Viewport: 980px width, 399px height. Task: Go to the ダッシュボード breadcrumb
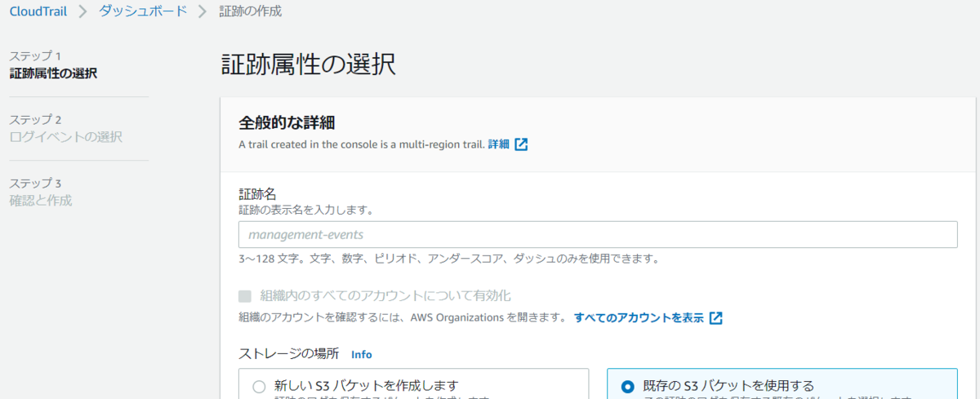[143, 11]
